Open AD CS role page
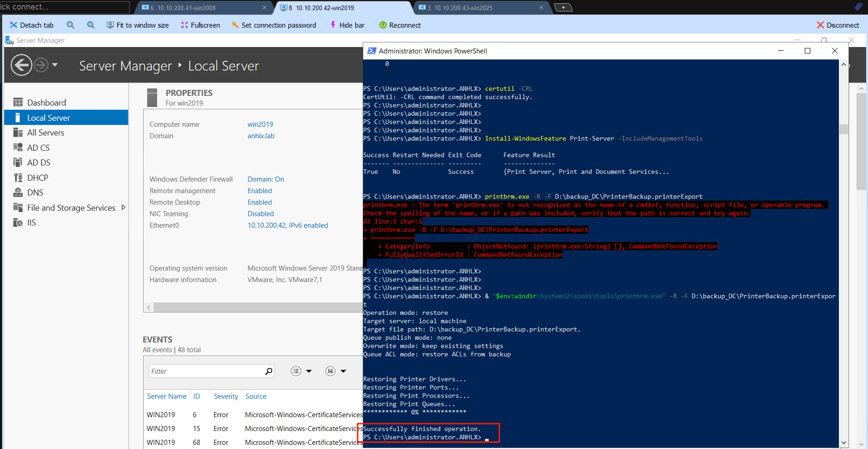 tap(38, 148)
